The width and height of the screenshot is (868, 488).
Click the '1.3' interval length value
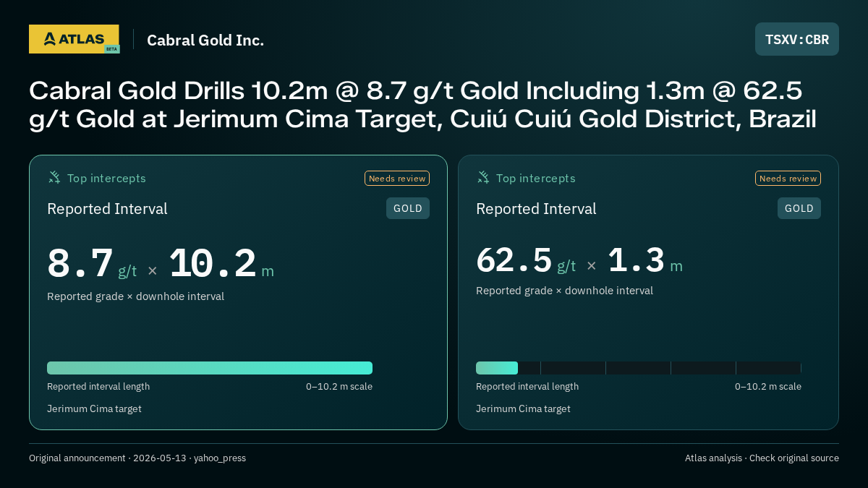[x=637, y=261]
